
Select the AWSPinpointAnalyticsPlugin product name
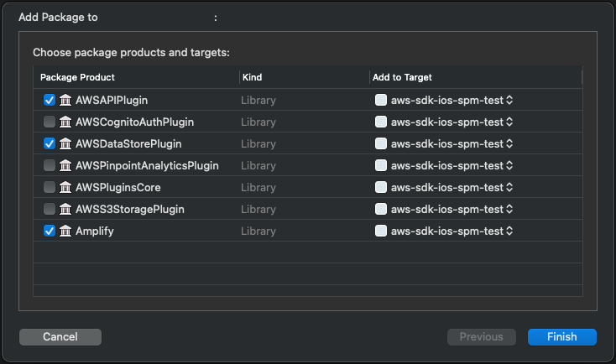(147, 166)
